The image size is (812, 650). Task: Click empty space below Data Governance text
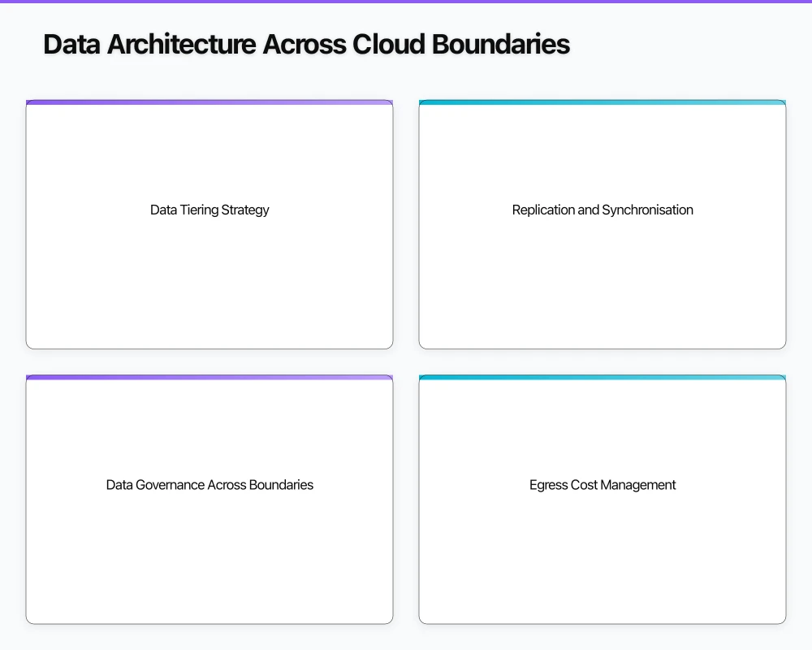click(209, 561)
